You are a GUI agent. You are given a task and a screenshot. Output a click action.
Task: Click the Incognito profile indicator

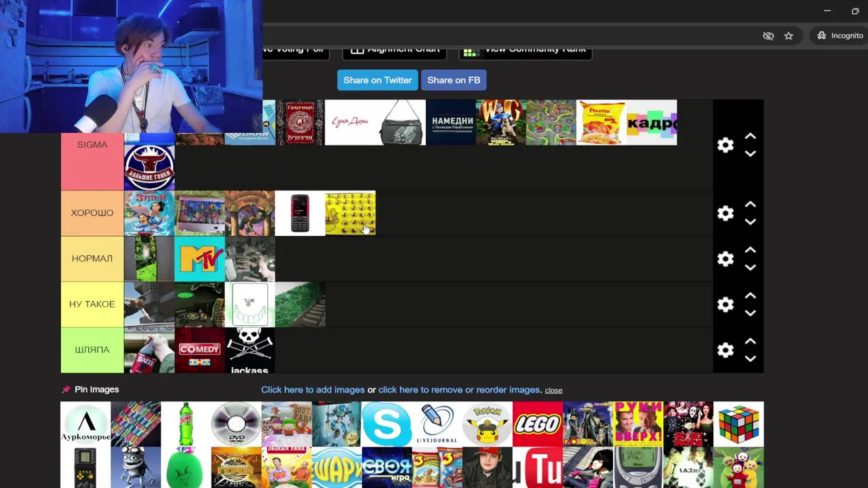[x=840, y=36]
